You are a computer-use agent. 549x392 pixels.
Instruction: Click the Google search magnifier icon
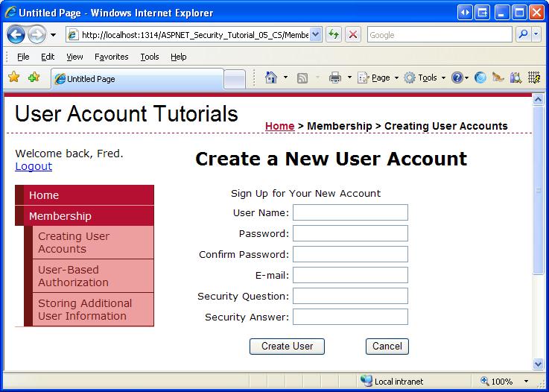click(524, 35)
